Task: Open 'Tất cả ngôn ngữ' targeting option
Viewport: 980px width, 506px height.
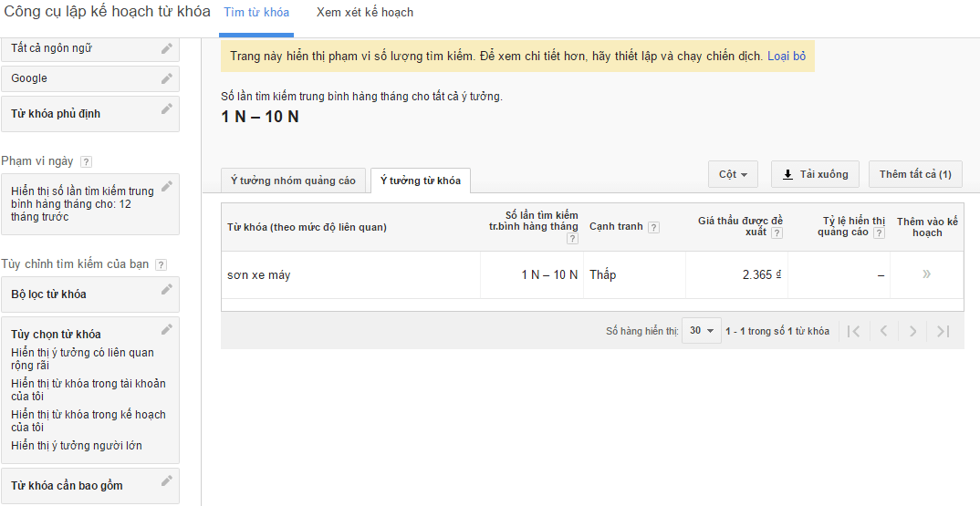Action: click(90, 48)
